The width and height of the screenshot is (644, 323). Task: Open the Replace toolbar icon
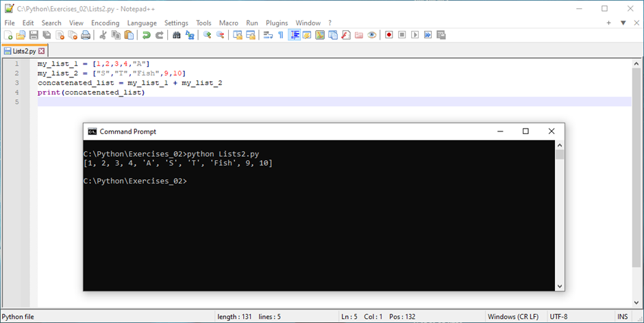pyautogui.click(x=190, y=36)
